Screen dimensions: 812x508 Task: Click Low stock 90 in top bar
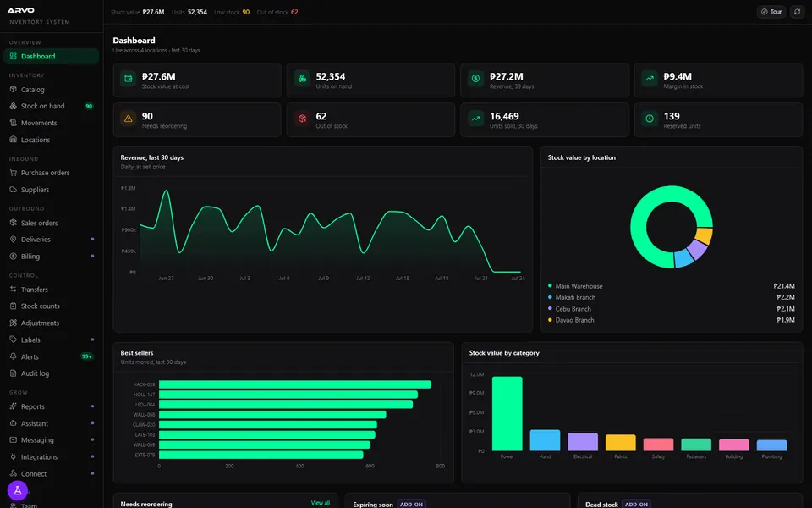click(232, 12)
